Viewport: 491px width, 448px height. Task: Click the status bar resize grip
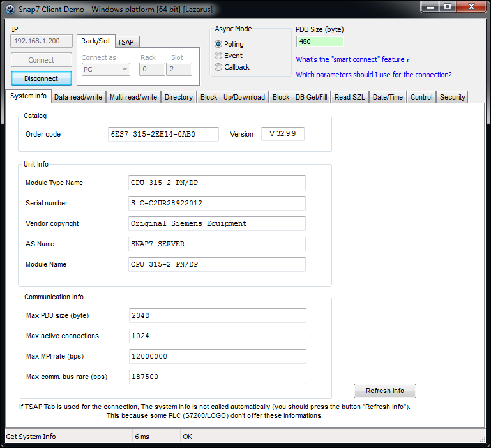[x=483, y=439]
